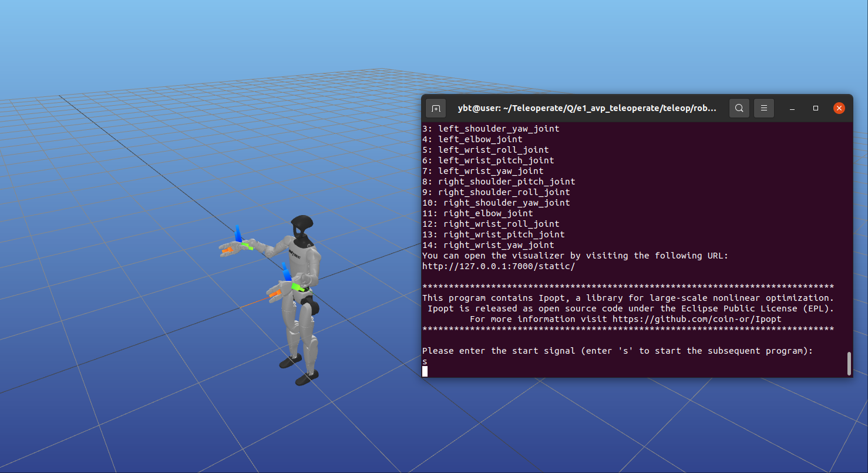Select the text '11: right_elbow_joint'
The height and width of the screenshot is (473, 868).
(477, 213)
